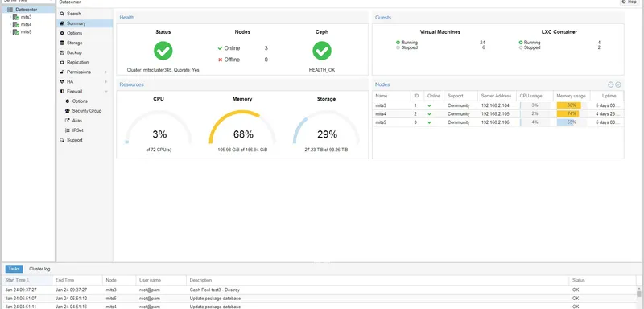Click the mits3 node icon
Image resolution: width=644 pixels, height=309 pixels.
click(16, 17)
